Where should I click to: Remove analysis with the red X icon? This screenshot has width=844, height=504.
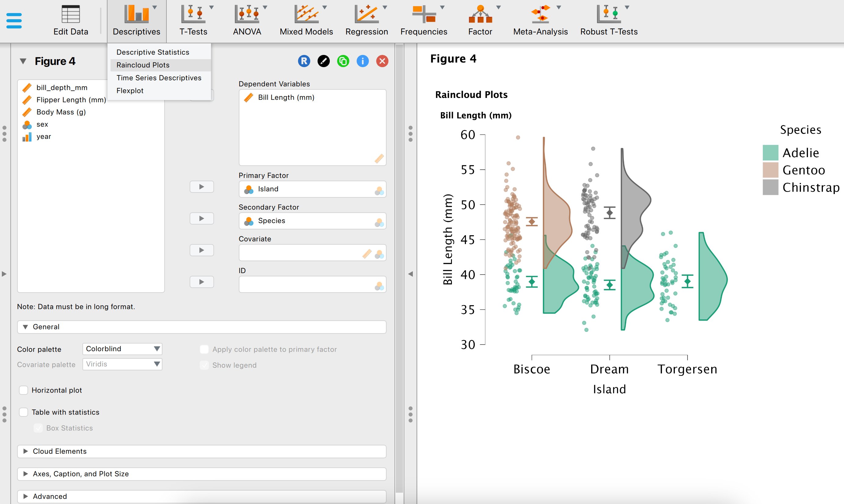pyautogui.click(x=382, y=61)
